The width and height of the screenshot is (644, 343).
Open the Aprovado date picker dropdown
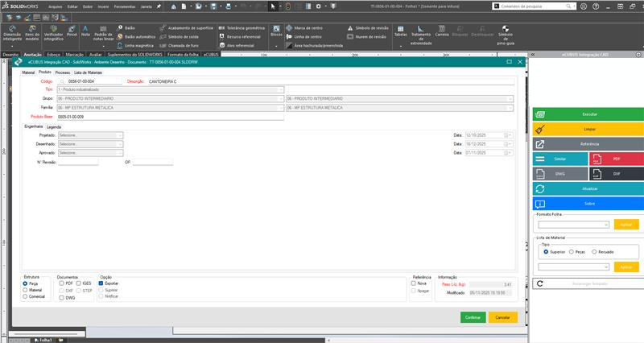508,152
